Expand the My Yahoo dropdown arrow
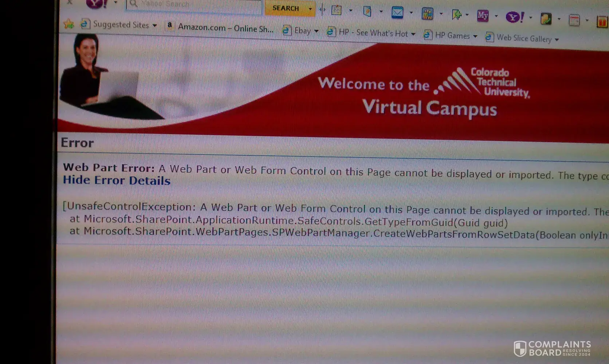 (x=496, y=16)
